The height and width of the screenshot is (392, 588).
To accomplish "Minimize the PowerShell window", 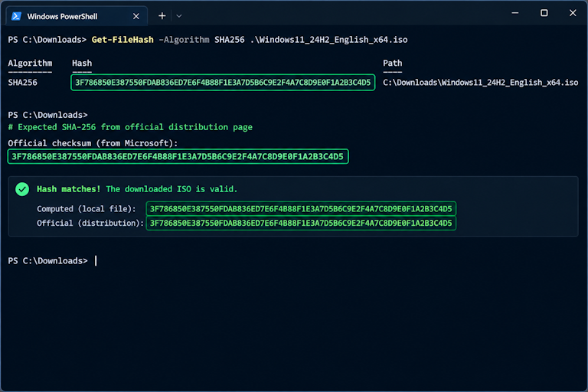I will [x=515, y=13].
